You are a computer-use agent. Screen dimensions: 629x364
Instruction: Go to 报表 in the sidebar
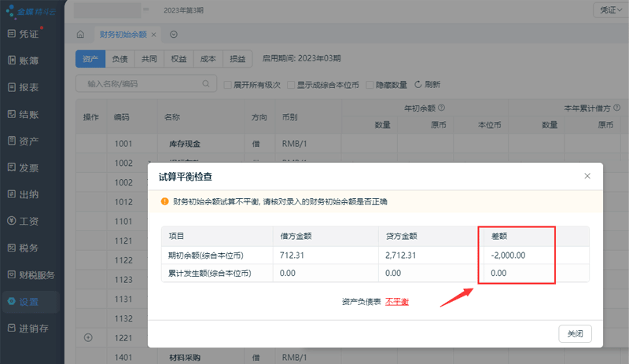coord(28,87)
